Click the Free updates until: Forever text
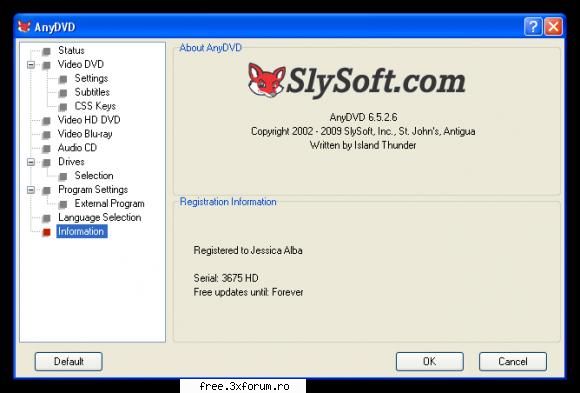The height and width of the screenshot is (393, 580). (248, 292)
